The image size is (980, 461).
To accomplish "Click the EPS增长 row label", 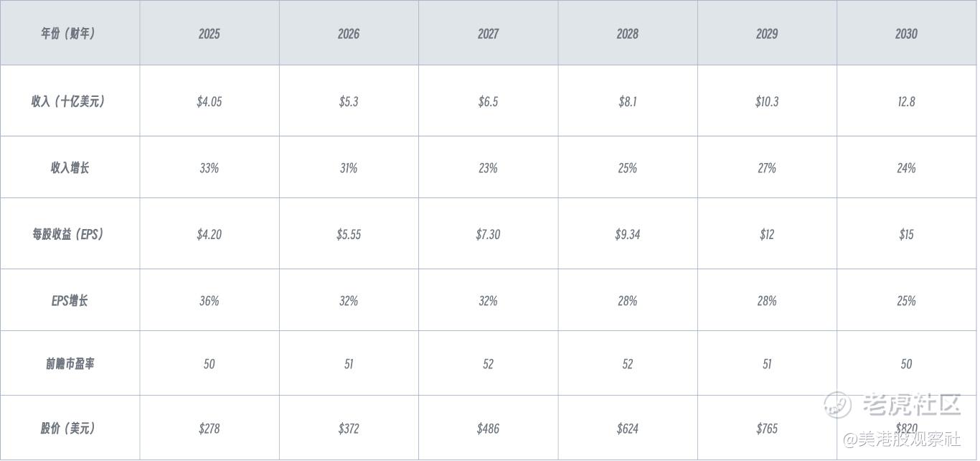I will pos(70,300).
